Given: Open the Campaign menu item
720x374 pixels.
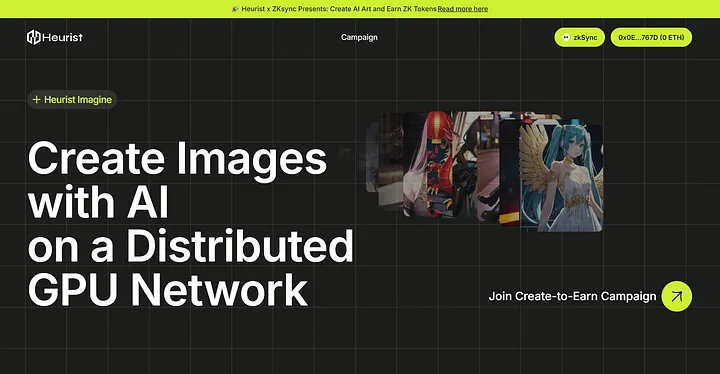Looking at the screenshot, I should (x=359, y=37).
